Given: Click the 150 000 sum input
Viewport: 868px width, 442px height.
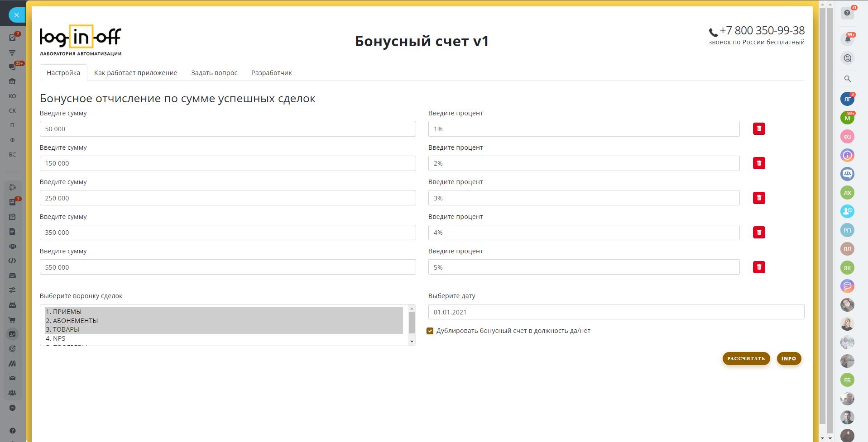Looking at the screenshot, I should click(227, 163).
